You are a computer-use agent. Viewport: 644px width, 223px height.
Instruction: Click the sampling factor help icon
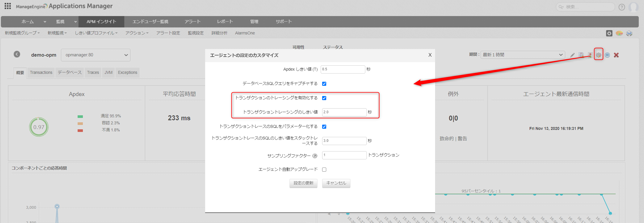pyautogui.click(x=315, y=156)
